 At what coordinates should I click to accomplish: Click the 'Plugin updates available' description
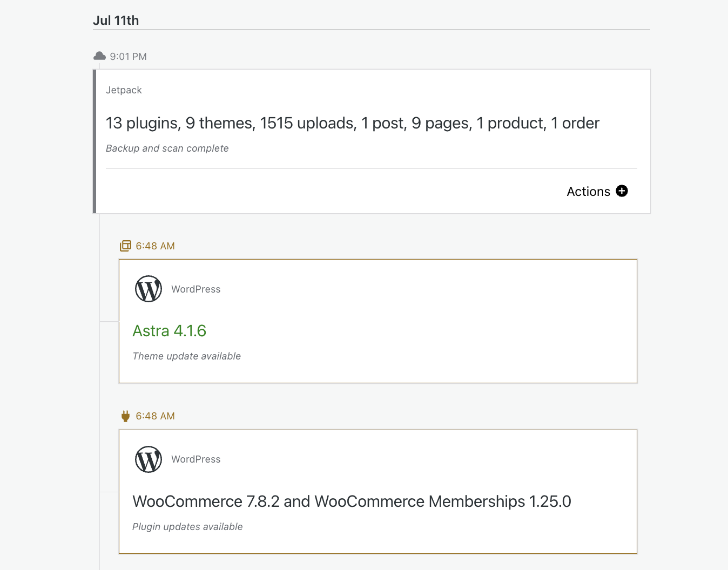[187, 527]
